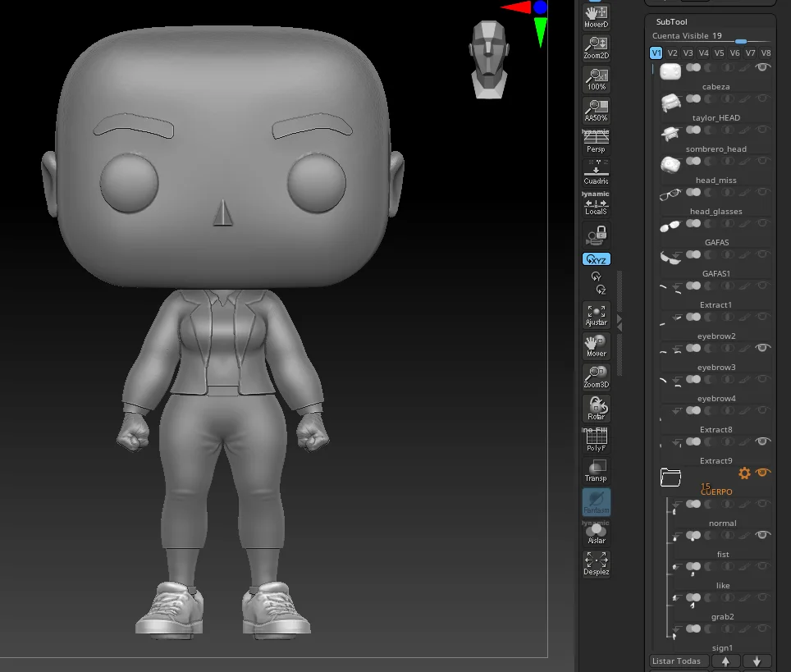
Task: Click the XYZ rotation axis icon
Action: pos(596,258)
